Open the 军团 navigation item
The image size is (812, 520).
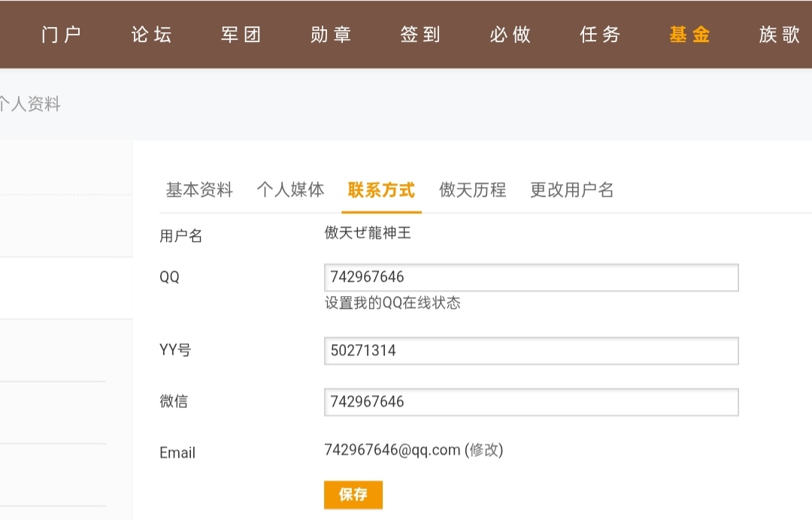pyautogui.click(x=241, y=35)
